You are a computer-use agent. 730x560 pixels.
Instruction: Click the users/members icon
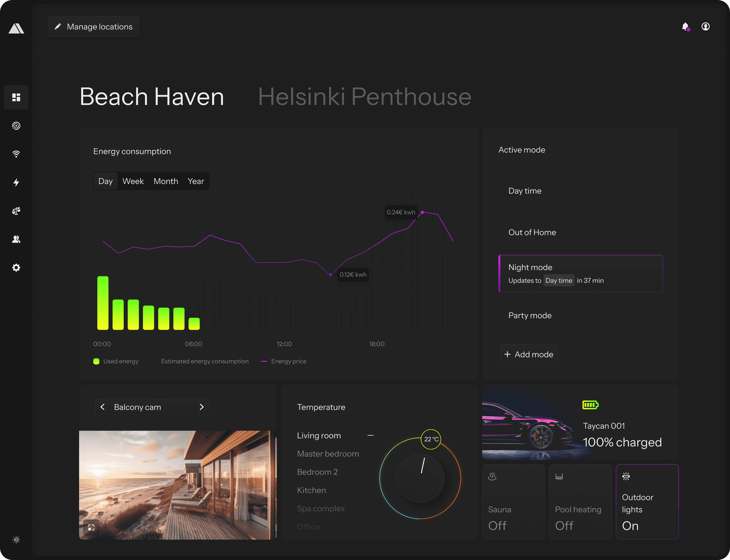[x=16, y=239]
